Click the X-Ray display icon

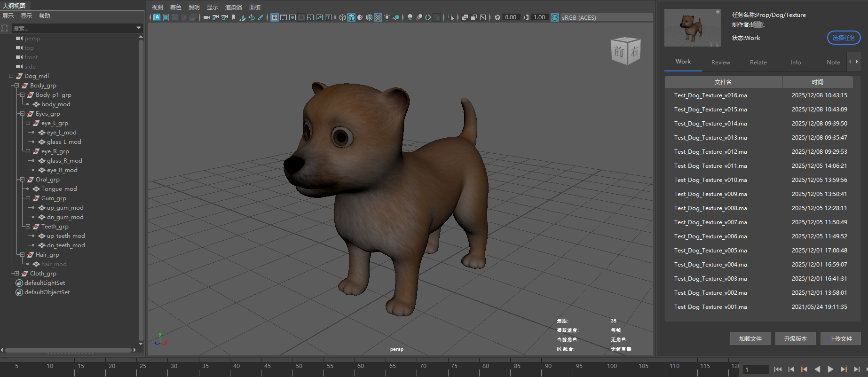[x=465, y=17]
